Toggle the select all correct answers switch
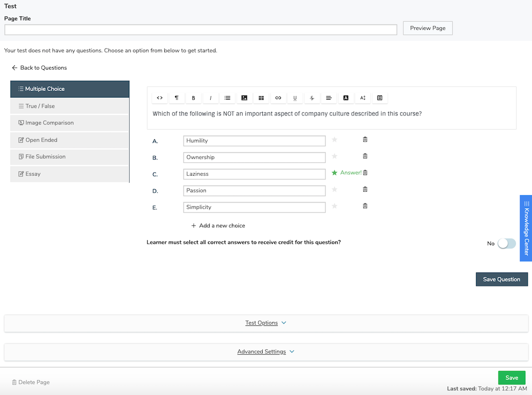This screenshot has width=532, height=395. click(x=506, y=243)
